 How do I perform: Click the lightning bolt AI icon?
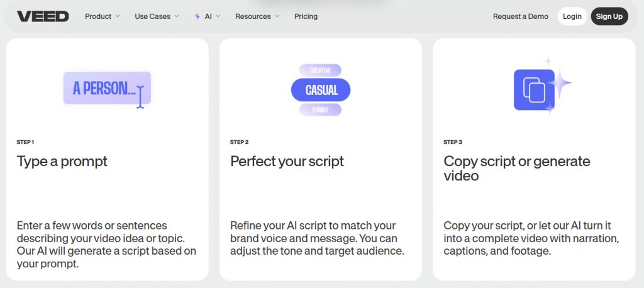tap(197, 16)
